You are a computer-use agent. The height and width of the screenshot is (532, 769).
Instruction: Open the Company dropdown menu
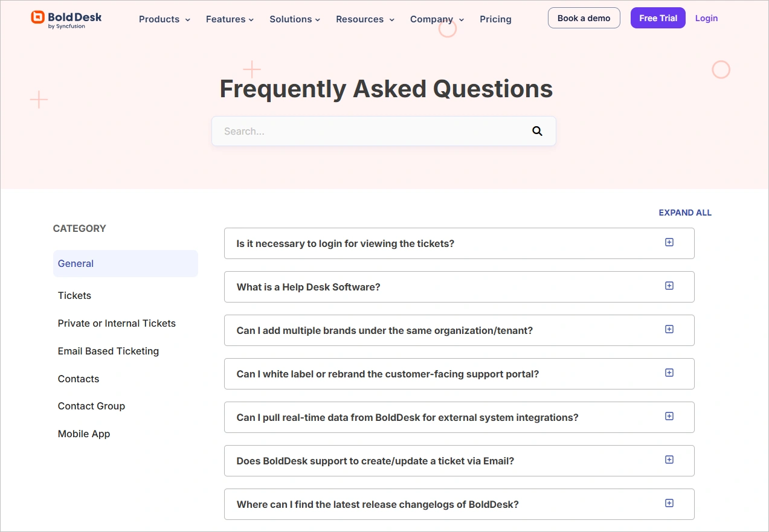click(x=437, y=19)
